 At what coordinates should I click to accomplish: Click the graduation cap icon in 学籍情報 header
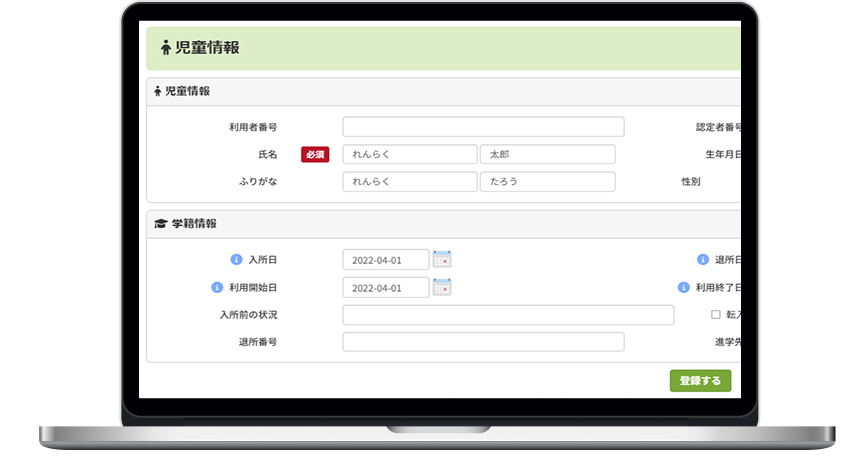point(160,224)
